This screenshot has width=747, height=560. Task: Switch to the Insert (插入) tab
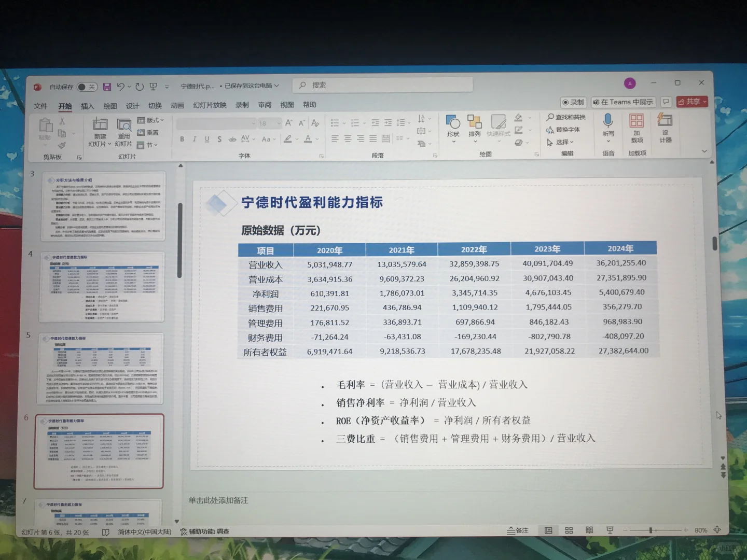click(87, 106)
